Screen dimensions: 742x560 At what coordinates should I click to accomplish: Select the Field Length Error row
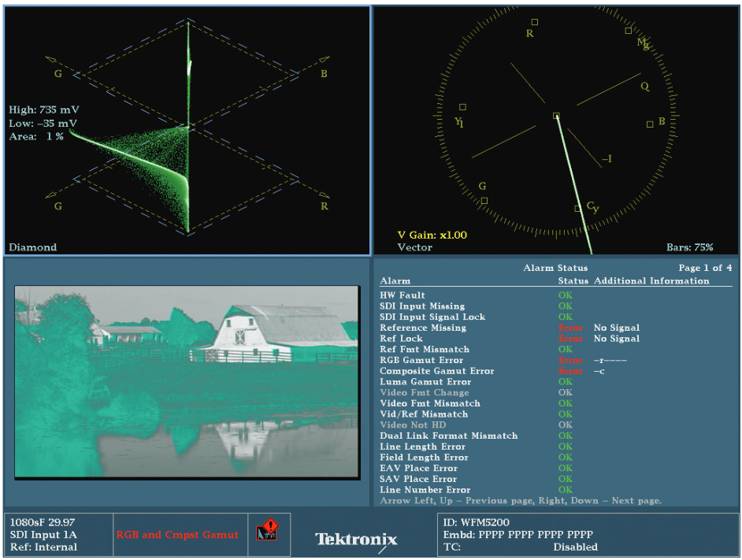click(555, 458)
